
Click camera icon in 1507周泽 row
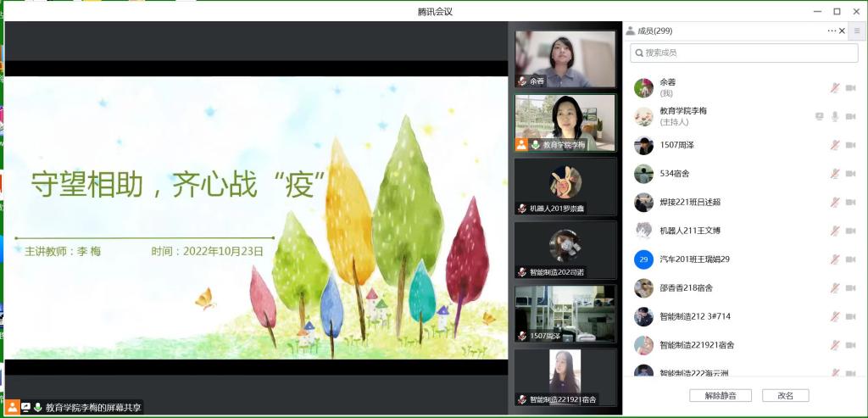850,145
